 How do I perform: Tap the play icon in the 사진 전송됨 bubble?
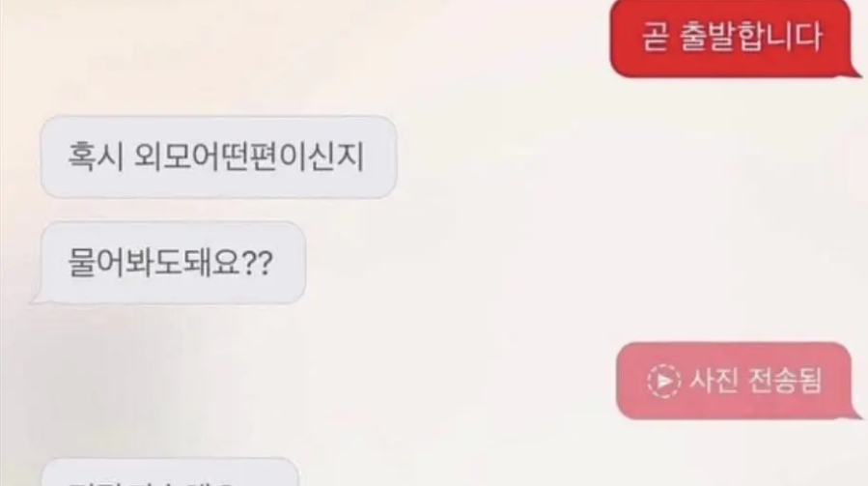click(x=663, y=382)
